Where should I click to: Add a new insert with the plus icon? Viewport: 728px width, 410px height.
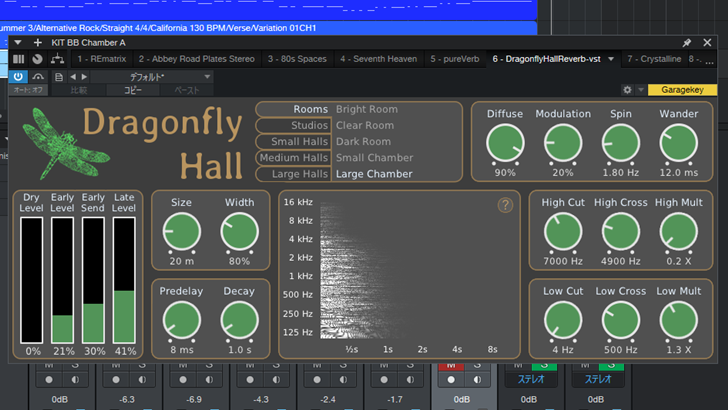click(38, 43)
